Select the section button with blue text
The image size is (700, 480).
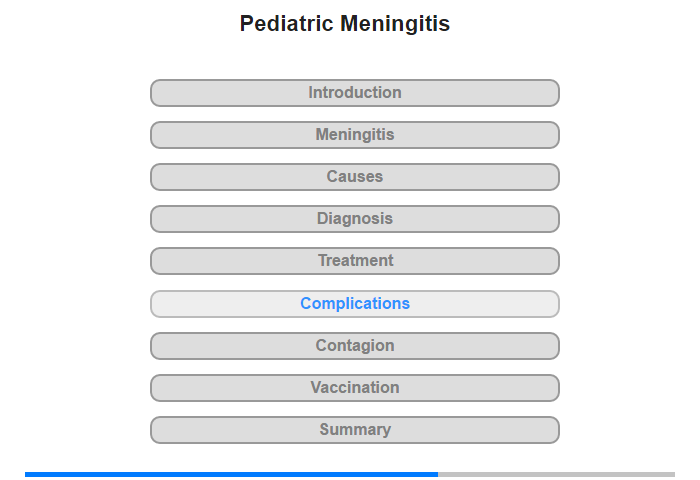click(x=355, y=304)
